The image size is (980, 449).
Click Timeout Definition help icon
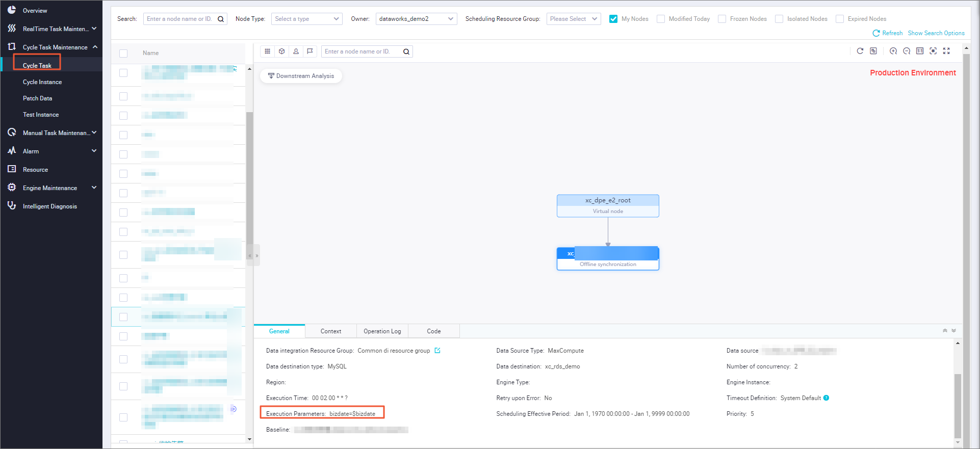click(x=826, y=398)
